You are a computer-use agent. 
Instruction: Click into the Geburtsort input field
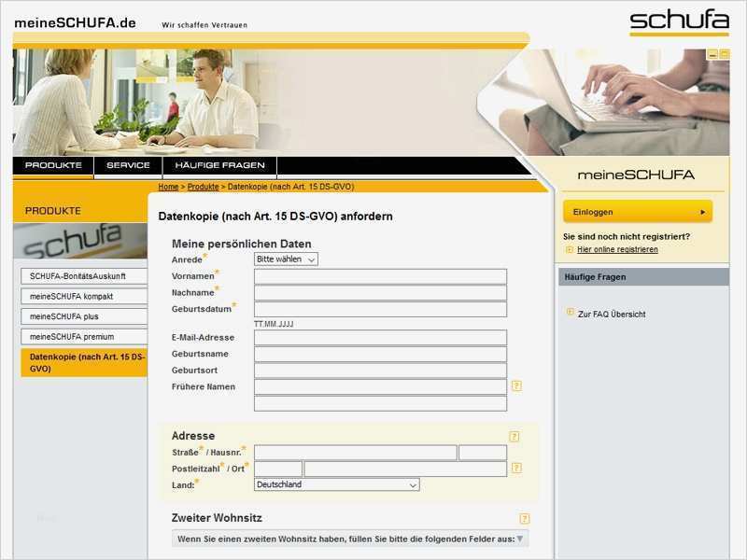tap(380, 371)
